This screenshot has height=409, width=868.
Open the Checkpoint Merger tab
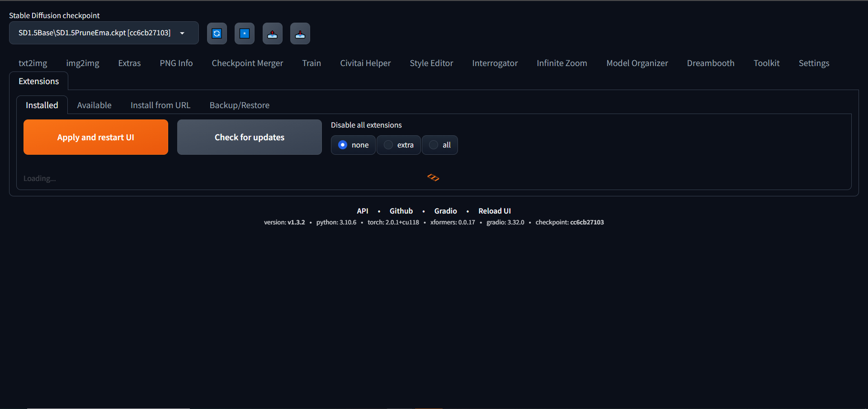247,63
